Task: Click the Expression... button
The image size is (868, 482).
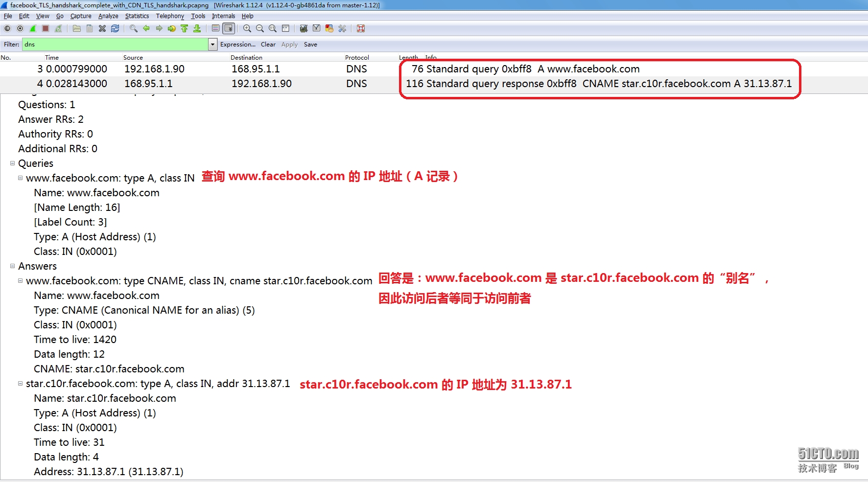Action: click(x=238, y=45)
